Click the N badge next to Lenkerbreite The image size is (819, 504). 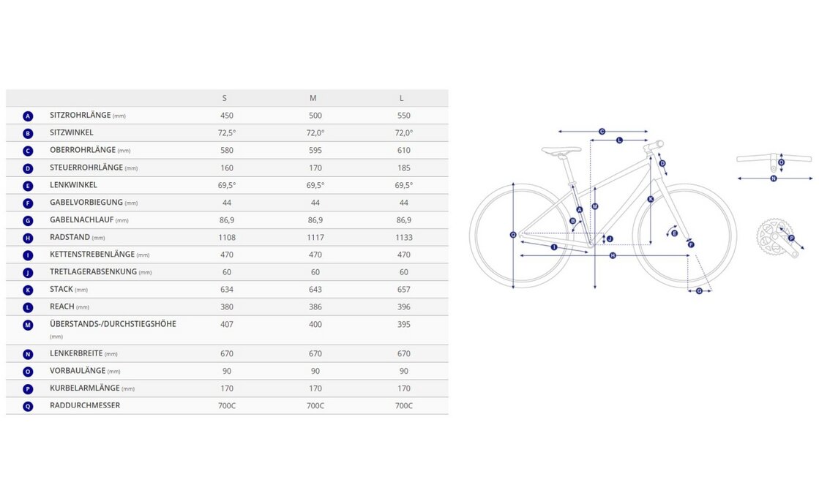tap(28, 355)
